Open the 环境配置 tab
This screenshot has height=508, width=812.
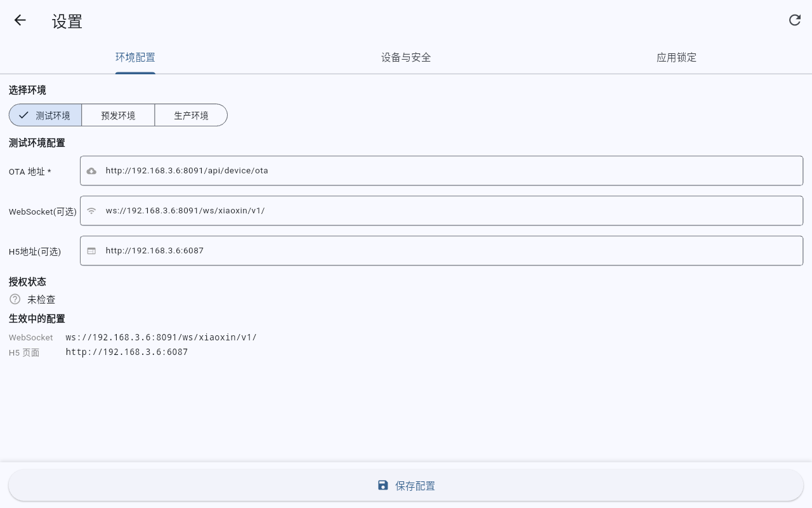click(135, 57)
